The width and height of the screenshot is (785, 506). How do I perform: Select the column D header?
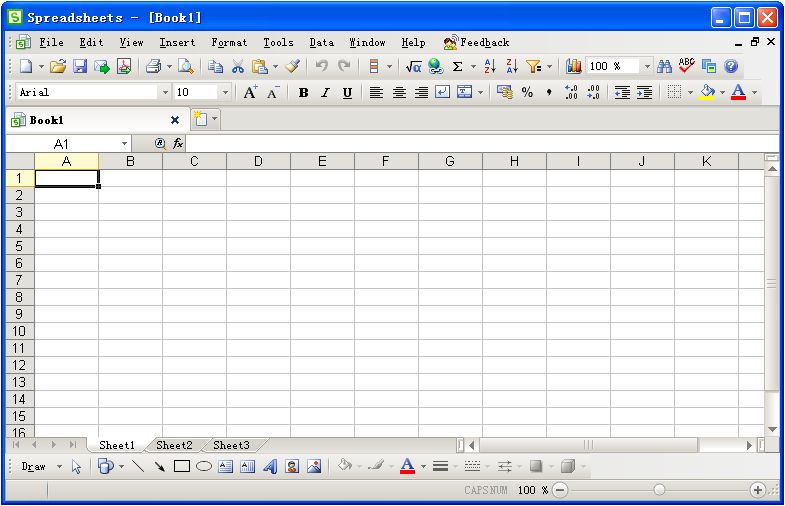[258, 161]
